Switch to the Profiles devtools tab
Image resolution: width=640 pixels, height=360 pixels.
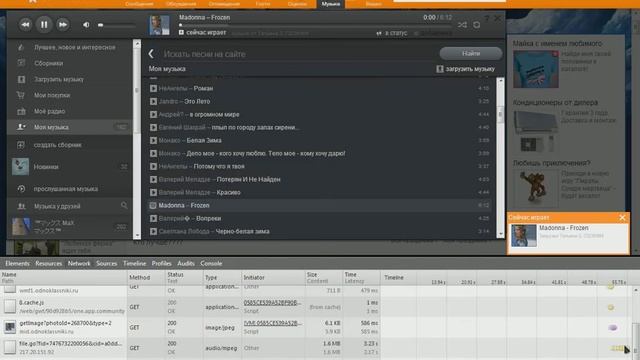[x=161, y=263]
